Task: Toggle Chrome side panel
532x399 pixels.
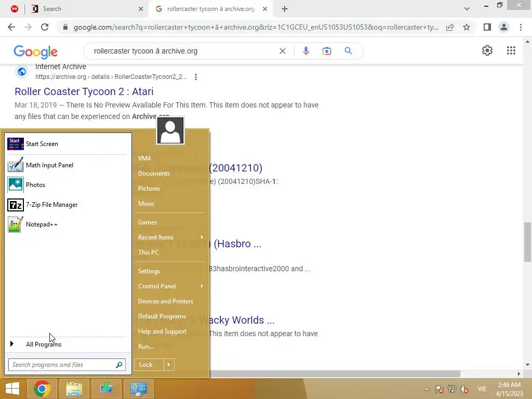Action: point(487,27)
